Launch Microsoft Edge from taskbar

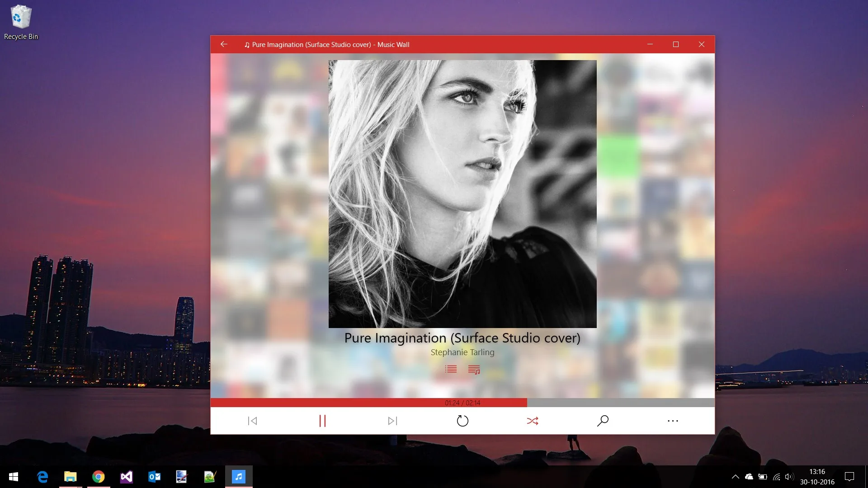point(42,477)
